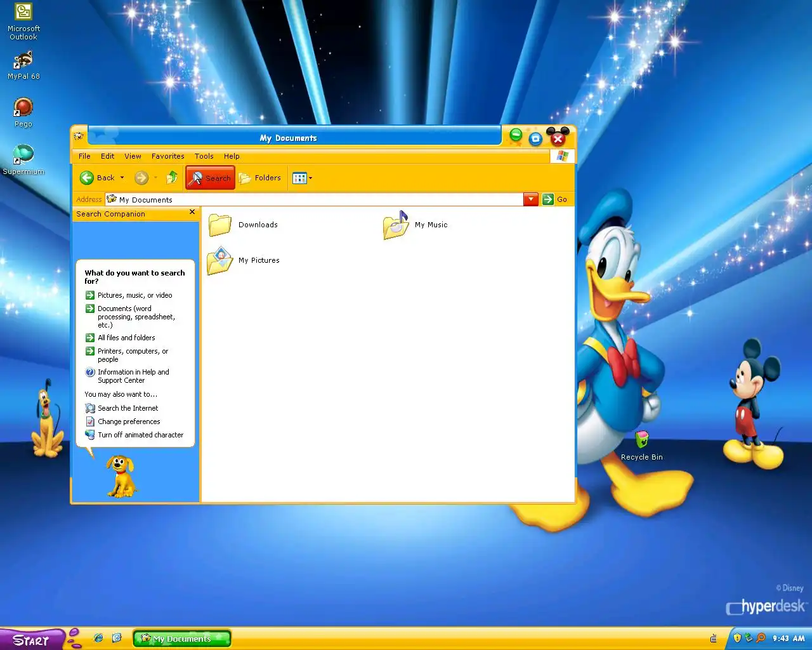Viewport: 812px width, 650px height.
Task: Open the security shield tray icon
Action: (737, 638)
